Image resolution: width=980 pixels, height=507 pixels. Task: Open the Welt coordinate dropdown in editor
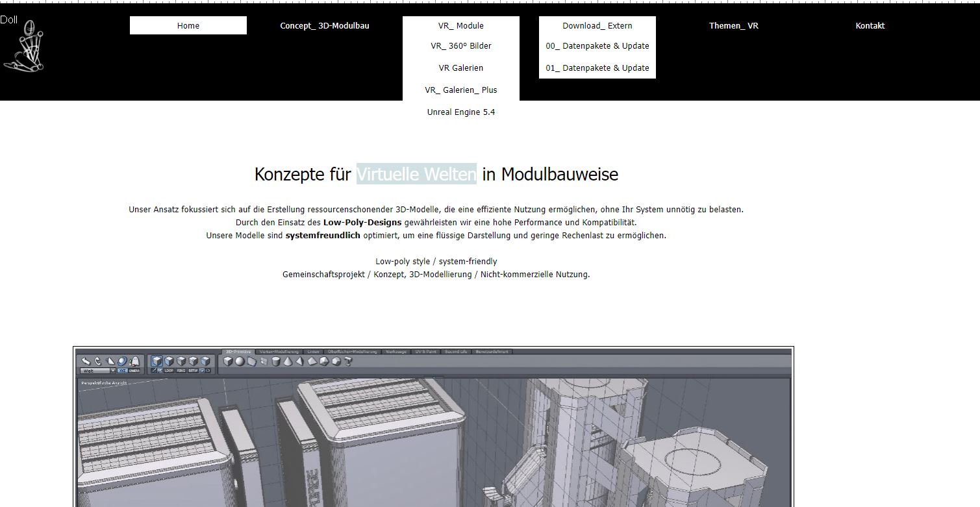click(98, 371)
